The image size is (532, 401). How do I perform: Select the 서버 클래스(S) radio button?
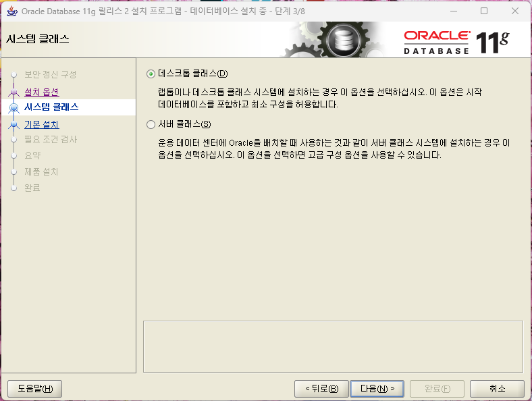[151, 124]
